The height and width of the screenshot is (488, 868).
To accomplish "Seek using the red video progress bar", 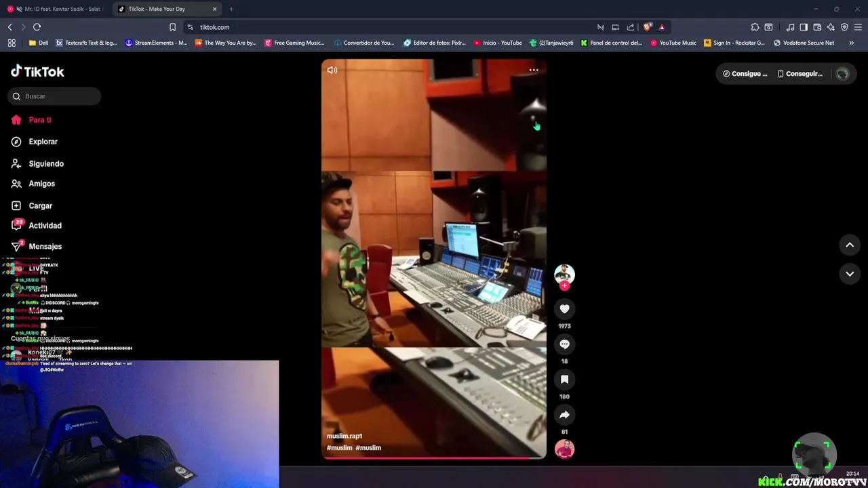I will coord(434,458).
